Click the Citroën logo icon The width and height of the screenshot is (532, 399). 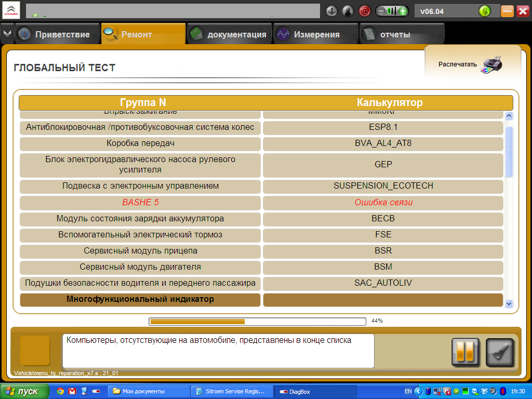point(11,11)
